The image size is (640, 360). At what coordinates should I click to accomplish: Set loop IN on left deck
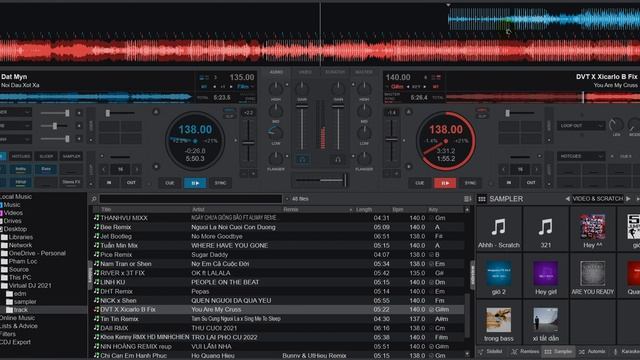pyautogui.click(x=109, y=182)
